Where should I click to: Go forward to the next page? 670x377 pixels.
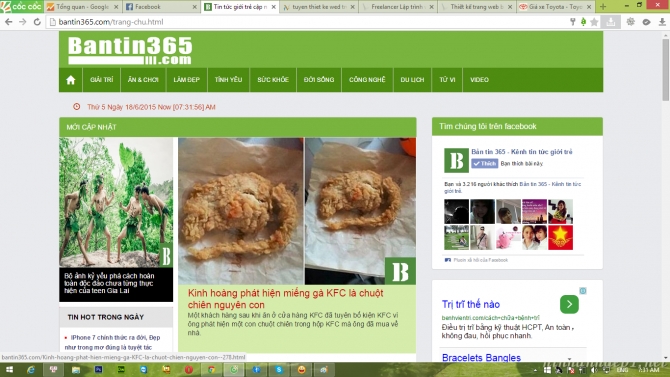coord(23,22)
